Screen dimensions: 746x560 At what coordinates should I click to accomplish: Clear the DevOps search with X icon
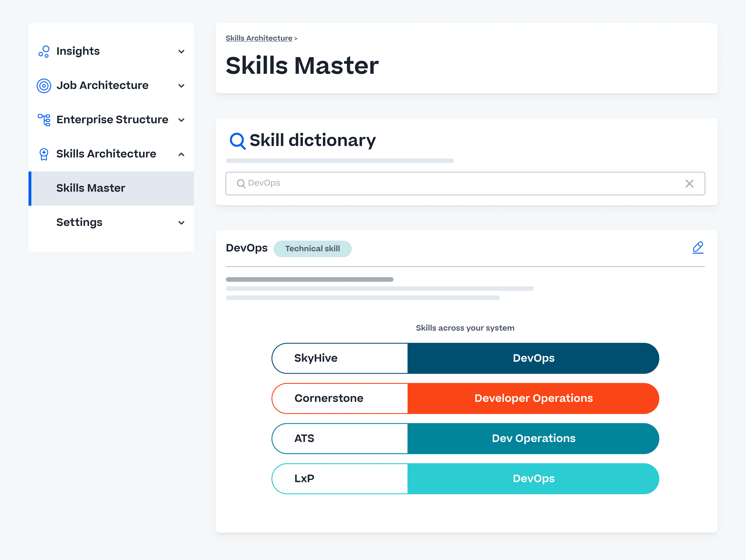click(x=689, y=183)
